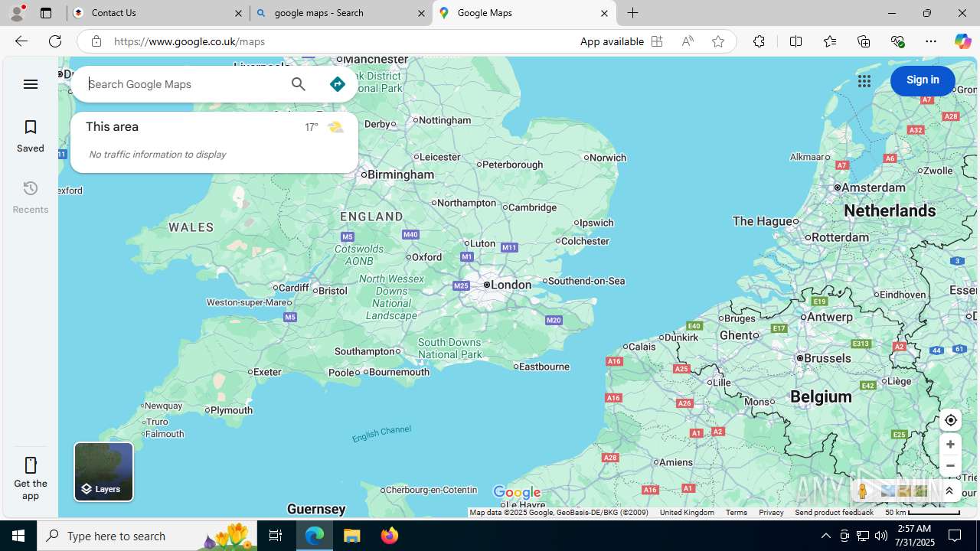Viewport: 980px width, 551px height.
Task: Refresh the current page
Action: (x=55, y=41)
